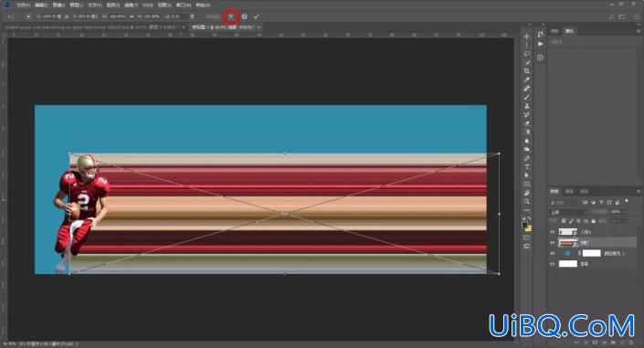Hide the bottom white background layer eye icon
This screenshot has height=348, width=644.
coord(553,264)
